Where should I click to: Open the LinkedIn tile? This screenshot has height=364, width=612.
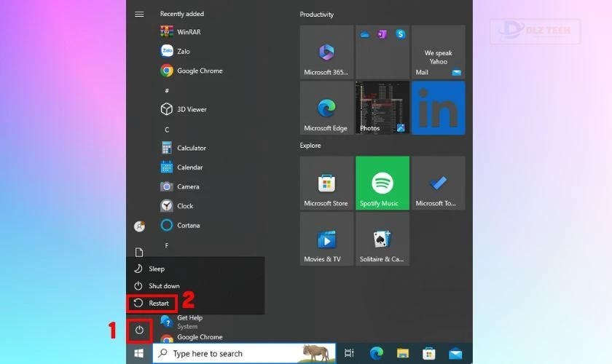tap(438, 108)
